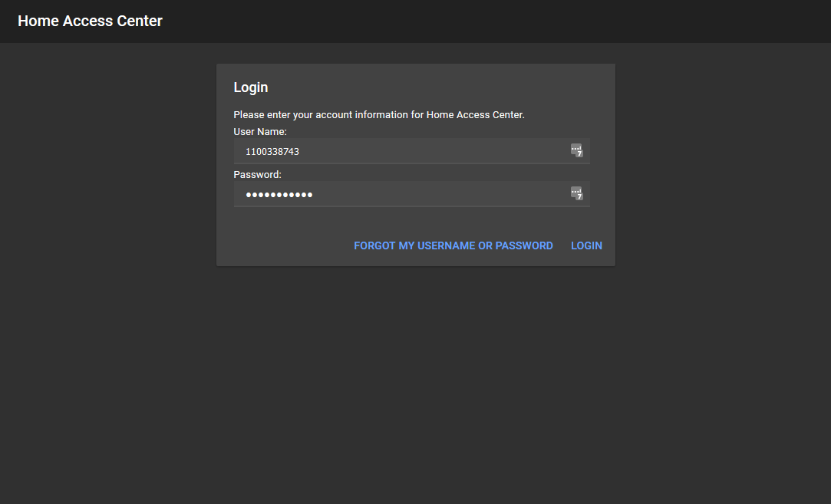Open FORGOT MY USERNAME OR PASSWORD
The image size is (831, 504).
pos(453,245)
